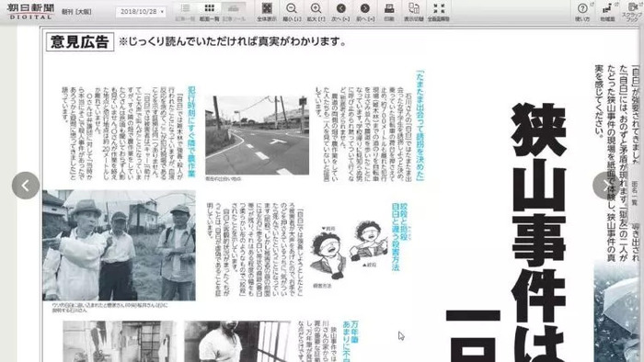Screen dimensions: 644x362
Task: Click the road intersection photo in article
Action: click(x=257, y=135)
